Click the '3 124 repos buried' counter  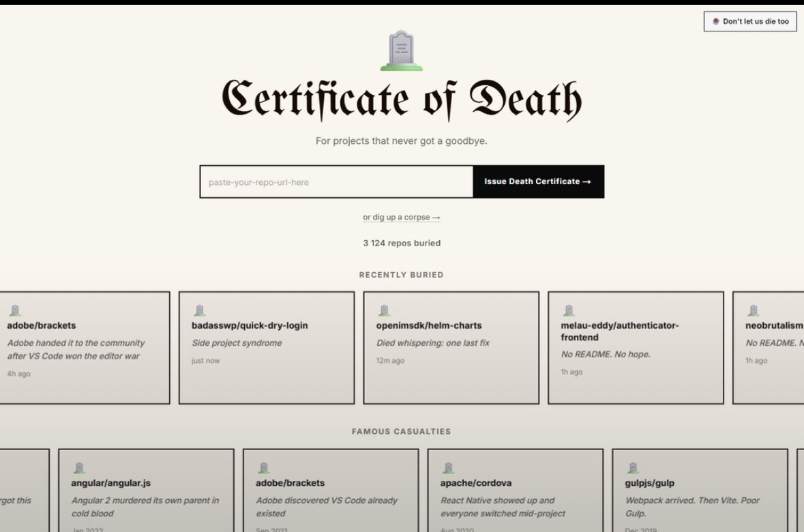click(x=402, y=243)
